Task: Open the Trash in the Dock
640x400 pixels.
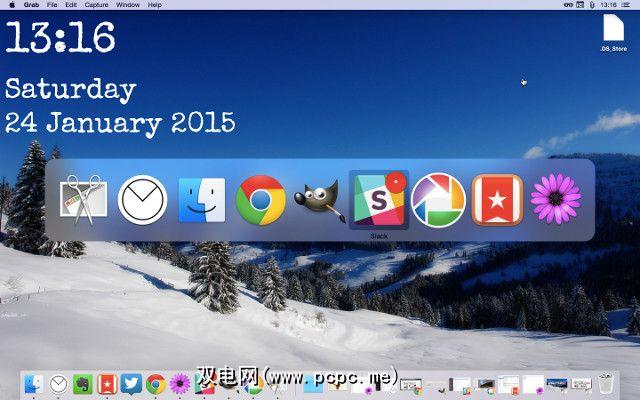Action: click(606, 383)
